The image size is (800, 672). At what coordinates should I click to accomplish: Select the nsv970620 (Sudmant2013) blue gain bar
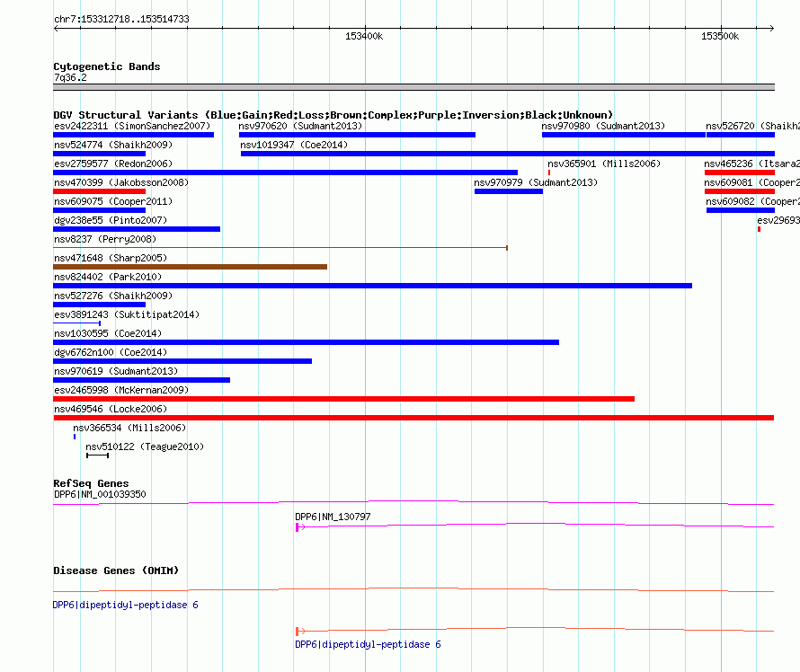point(357,135)
